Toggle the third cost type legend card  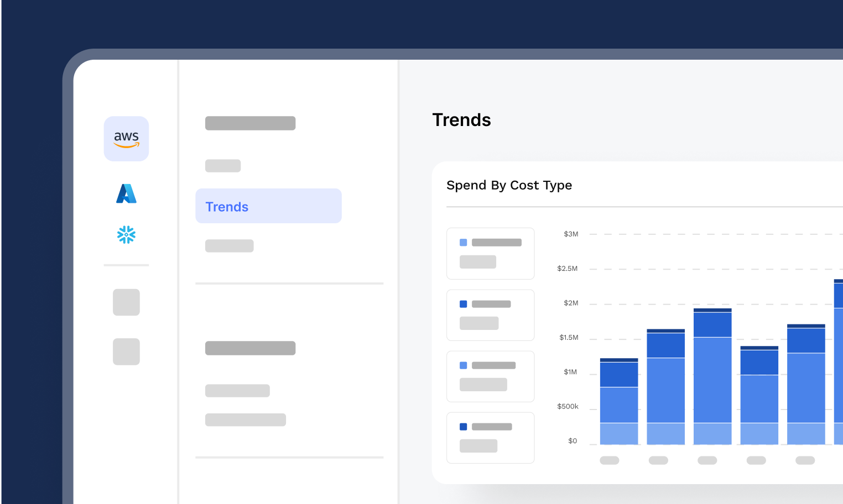point(490,376)
